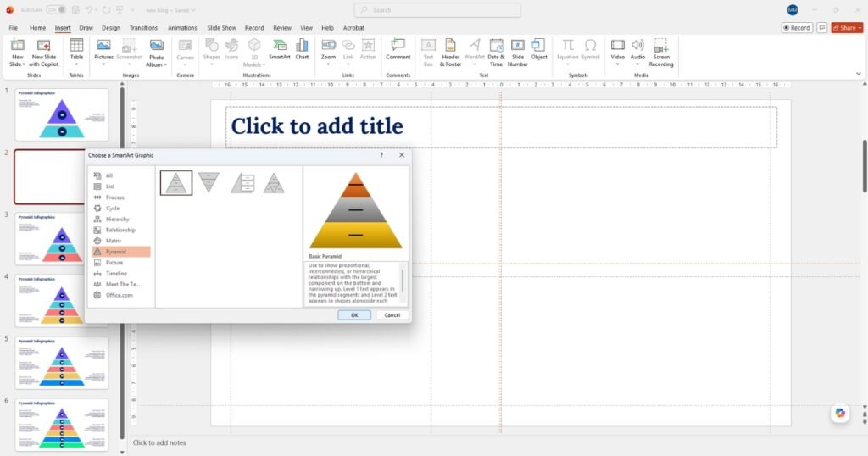Insert a Chart
The image size is (868, 456).
302,49
